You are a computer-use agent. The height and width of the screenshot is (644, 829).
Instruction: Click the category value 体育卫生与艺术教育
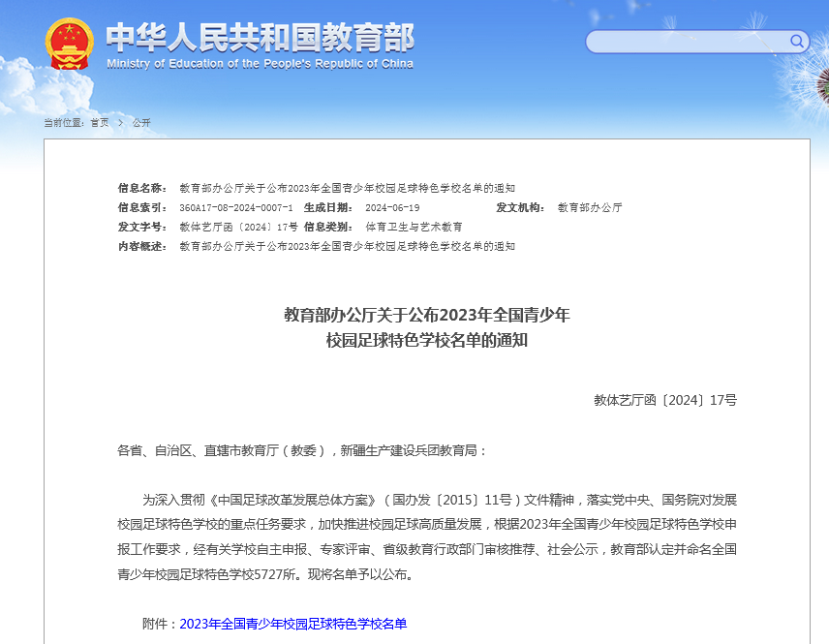click(414, 227)
